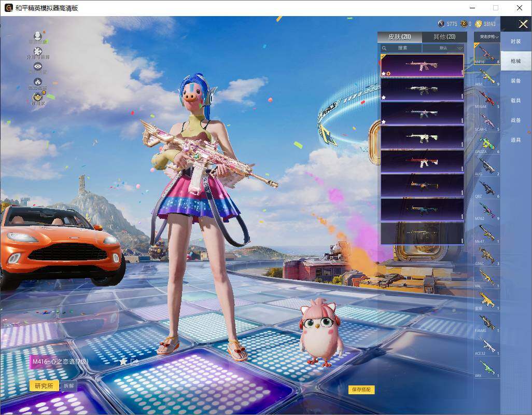This screenshot has height=415, width=532.
Task: Select the third blue-white M416 skin
Action: click(x=422, y=114)
